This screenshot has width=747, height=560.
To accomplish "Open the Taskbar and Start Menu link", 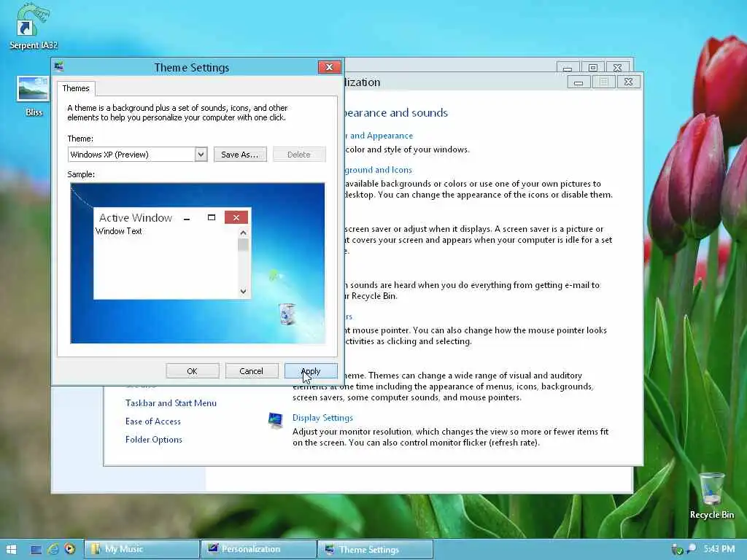I will (171, 402).
